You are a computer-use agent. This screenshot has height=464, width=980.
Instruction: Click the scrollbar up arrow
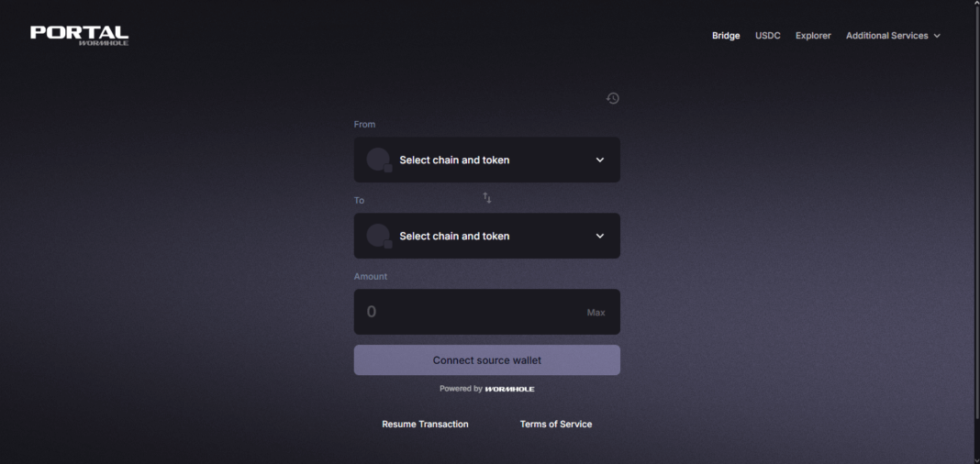click(974, 5)
